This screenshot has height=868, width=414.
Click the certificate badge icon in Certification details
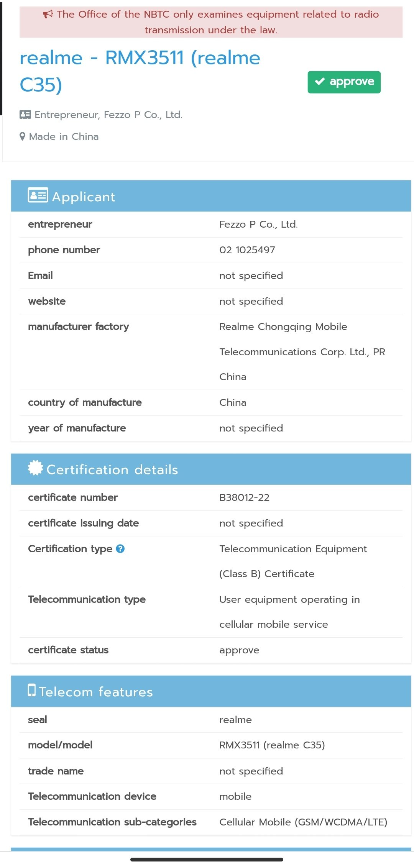tap(36, 468)
